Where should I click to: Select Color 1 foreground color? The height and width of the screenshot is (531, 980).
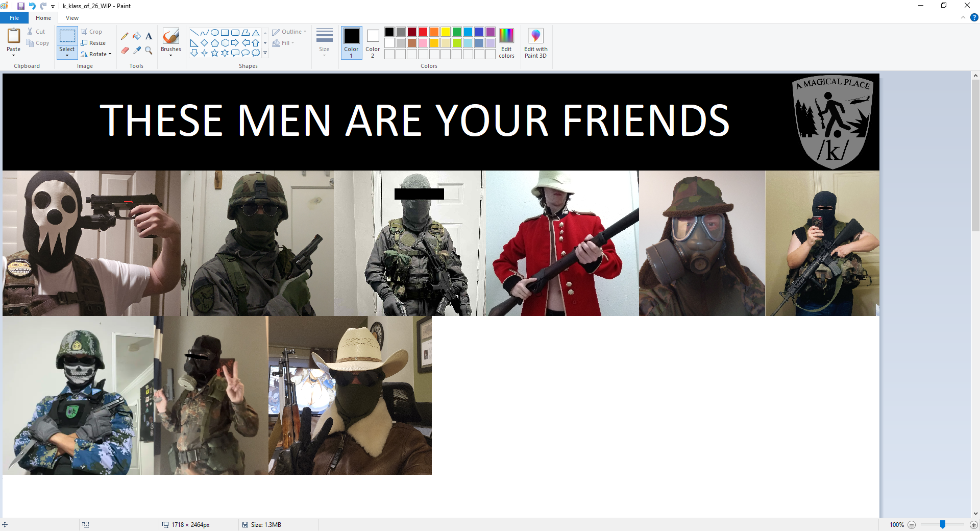click(x=351, y=43)
